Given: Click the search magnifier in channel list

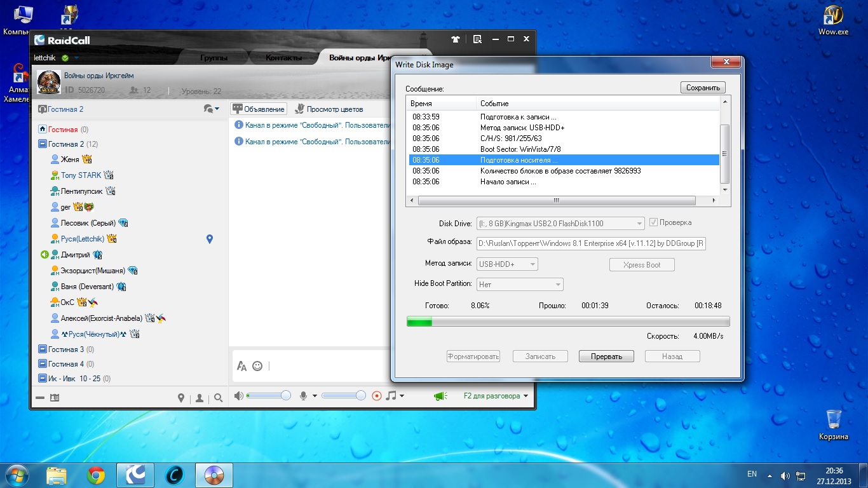Looking at the screenshot, I should tap(219, 398).
